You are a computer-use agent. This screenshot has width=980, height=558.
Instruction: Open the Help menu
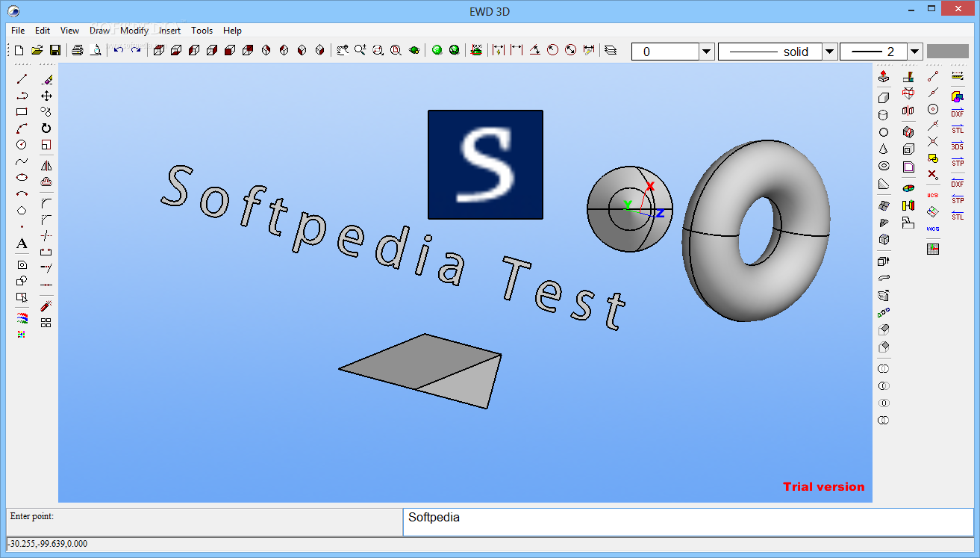point(232,31)
